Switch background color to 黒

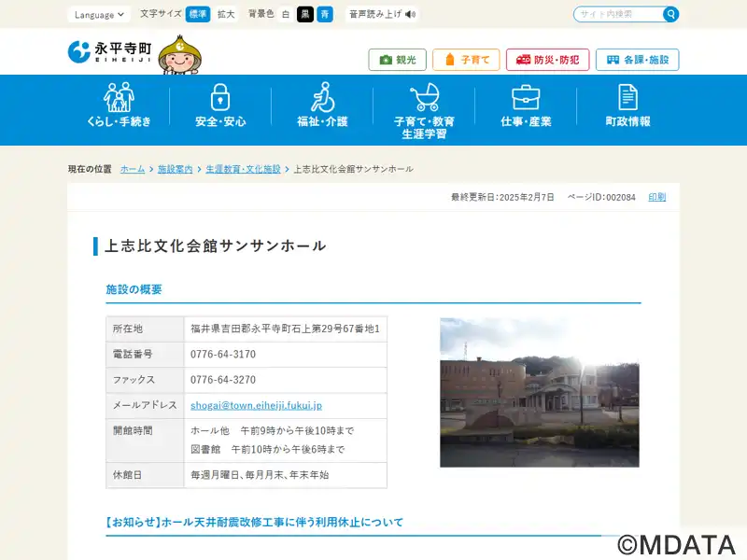point(305,14)
